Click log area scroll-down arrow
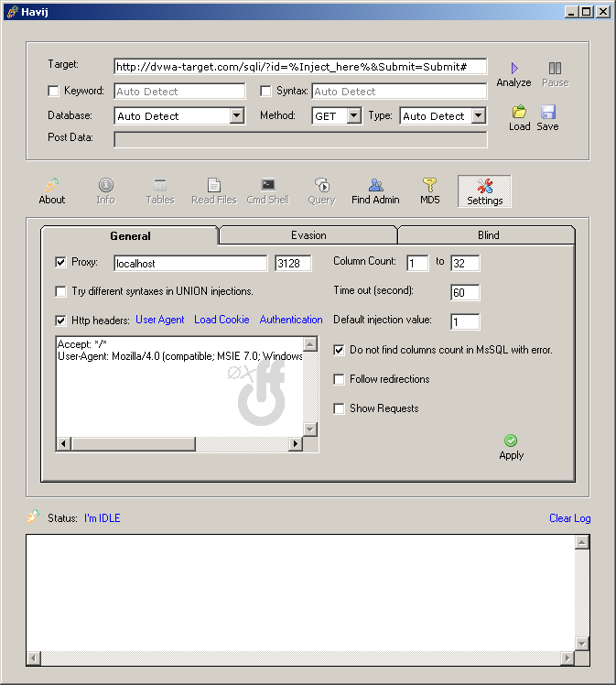616x685 pixels. click(581, 643)
